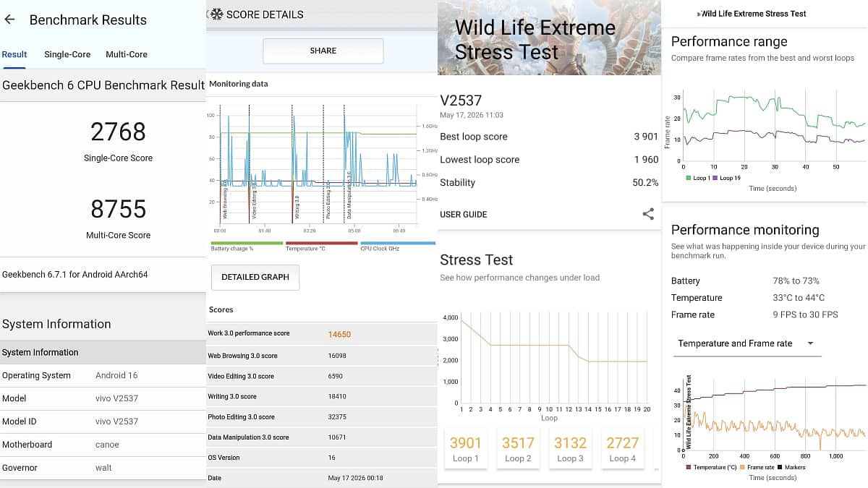Open the Result tab in Geekbench
868x488 pixels.
tap(14, 54)
